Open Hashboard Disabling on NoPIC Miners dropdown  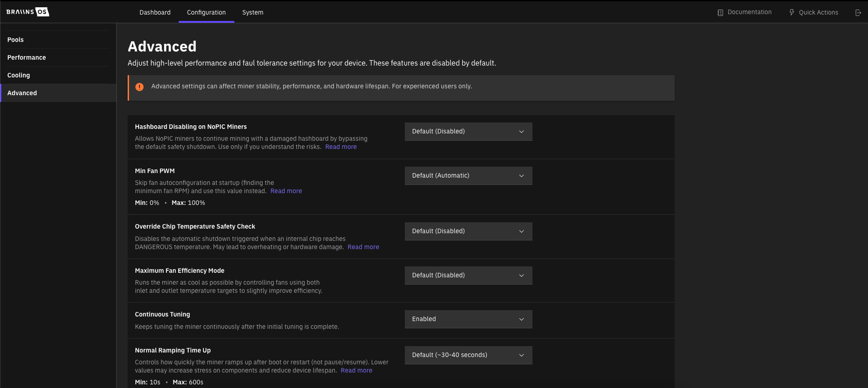point(468,132)
